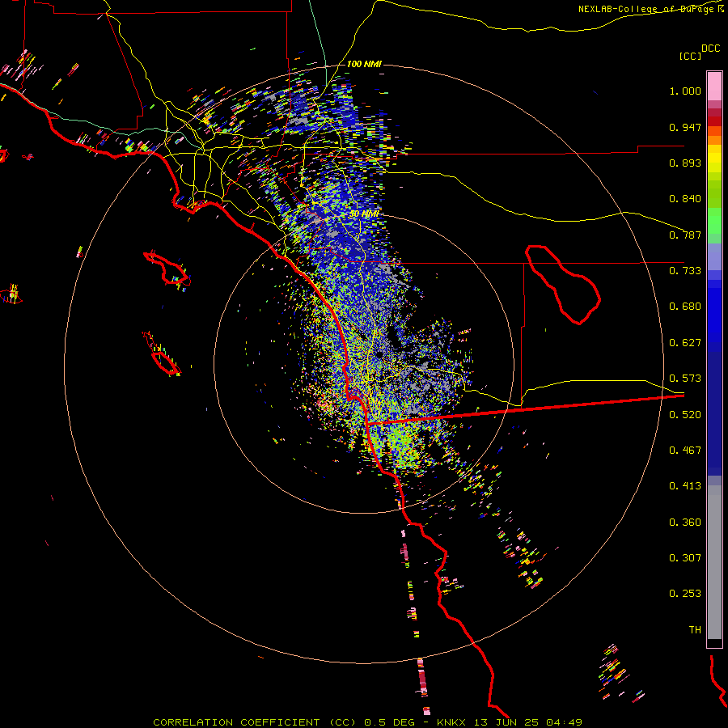Click the 100 NMI range ring label
728x728 pixels.
pos(364,64)
